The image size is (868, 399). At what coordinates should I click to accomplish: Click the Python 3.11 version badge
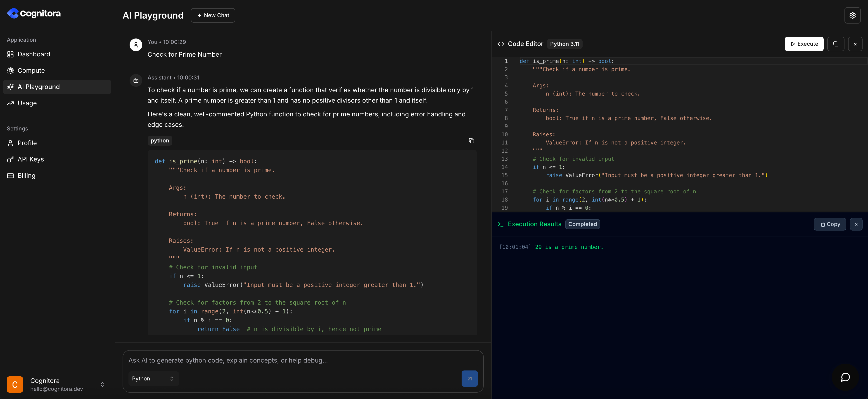[564, 44]
